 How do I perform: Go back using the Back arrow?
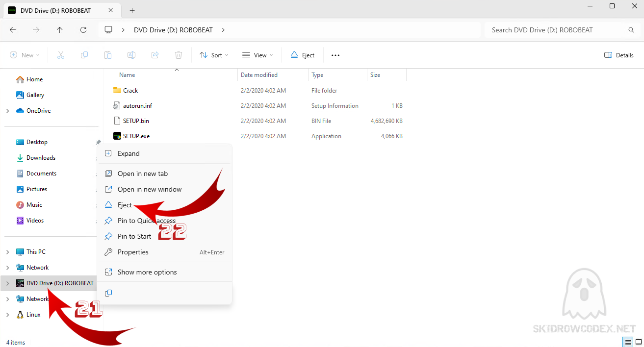(13, 30)
